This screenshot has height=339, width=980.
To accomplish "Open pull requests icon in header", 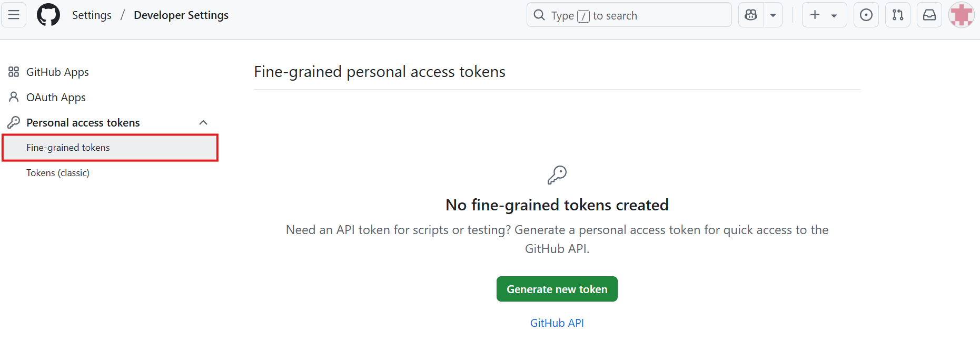I will pos(898,15).
